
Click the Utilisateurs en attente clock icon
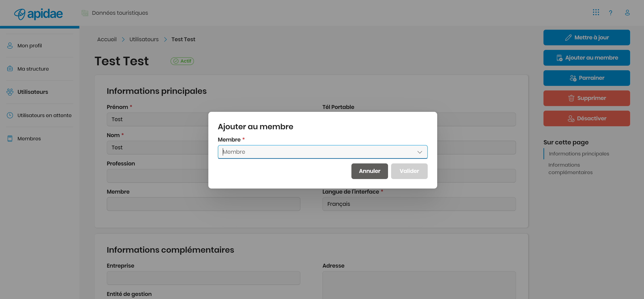(x=10, y=115)
